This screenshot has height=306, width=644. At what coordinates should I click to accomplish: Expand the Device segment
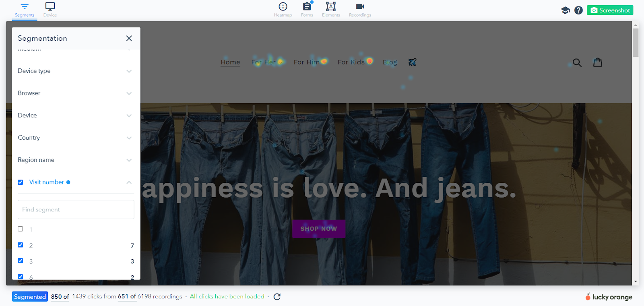click(75, 115)
